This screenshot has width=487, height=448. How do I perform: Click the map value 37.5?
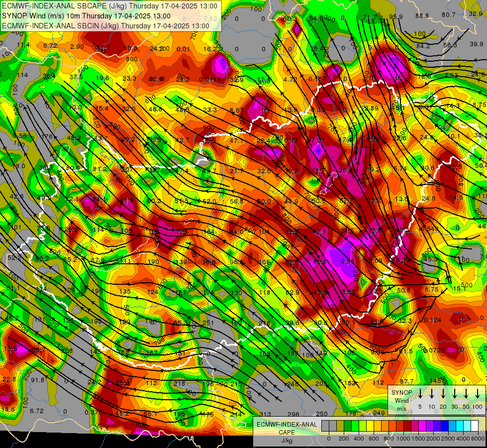76,77
